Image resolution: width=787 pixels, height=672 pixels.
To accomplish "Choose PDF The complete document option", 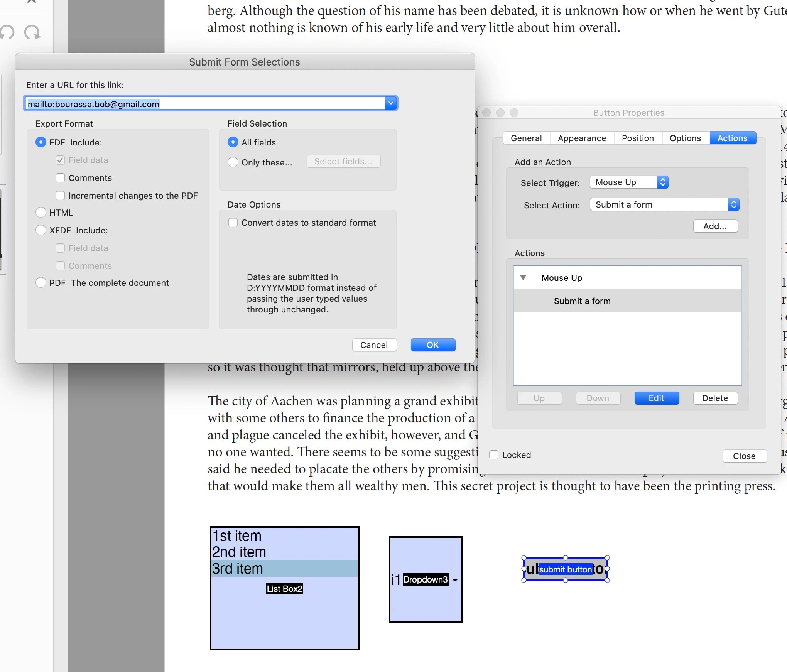I will (41, 283).
